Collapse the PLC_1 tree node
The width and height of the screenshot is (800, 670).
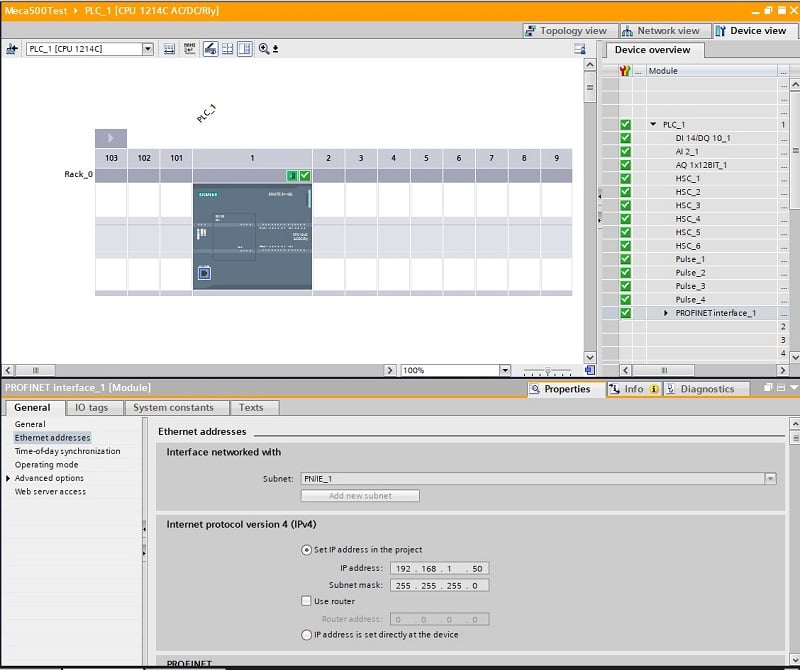click(x=653, y=125)
